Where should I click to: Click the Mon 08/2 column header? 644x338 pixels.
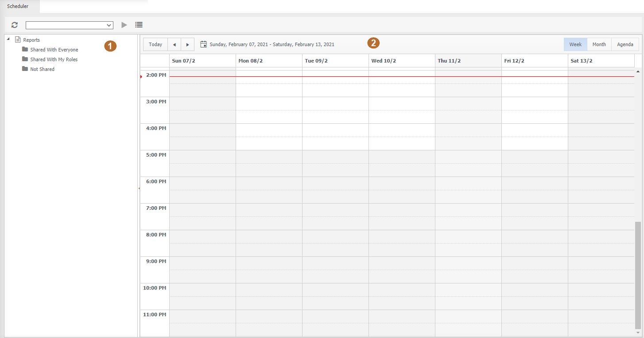coord(269,61)
